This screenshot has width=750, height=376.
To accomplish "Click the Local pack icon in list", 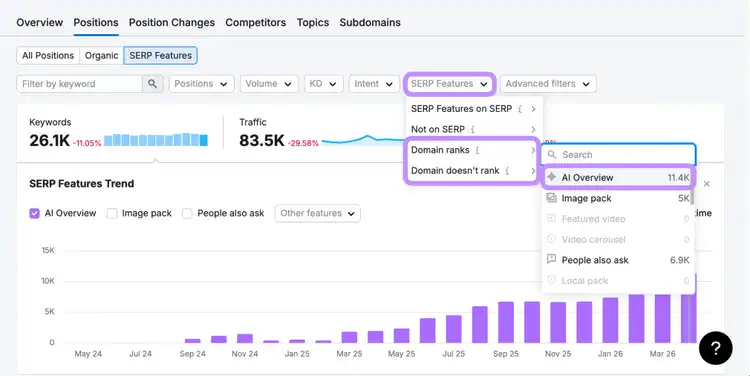I will (x=551, y=280).
